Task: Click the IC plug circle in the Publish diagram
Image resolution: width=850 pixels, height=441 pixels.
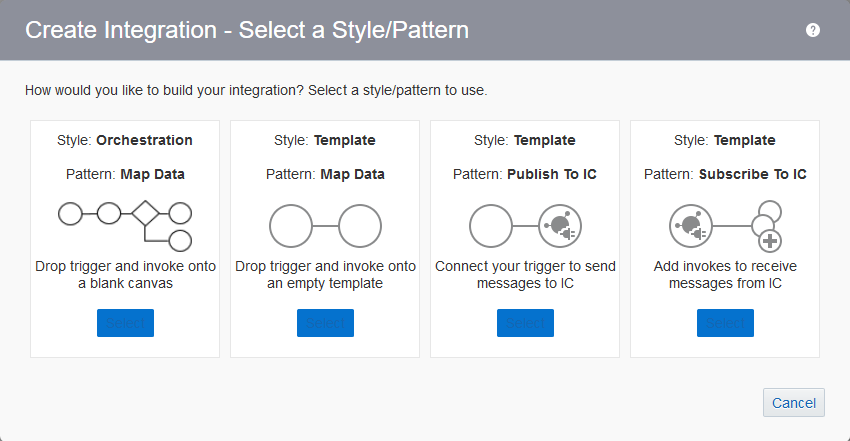Action: click(x=558, y=226)
